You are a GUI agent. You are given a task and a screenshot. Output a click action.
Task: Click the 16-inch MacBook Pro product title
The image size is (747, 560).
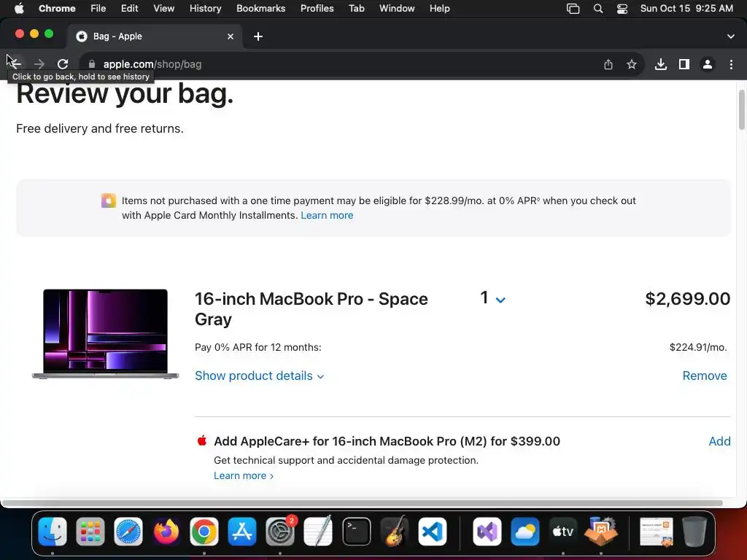[x=311, y=309]
